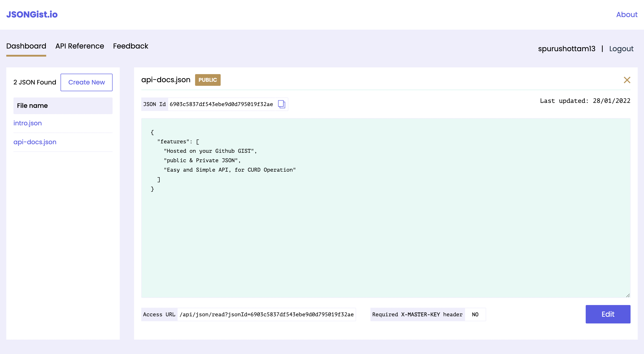Open the api-docs.json file
Viewport: 644px width, 354px height.
(x=35, y=142)
